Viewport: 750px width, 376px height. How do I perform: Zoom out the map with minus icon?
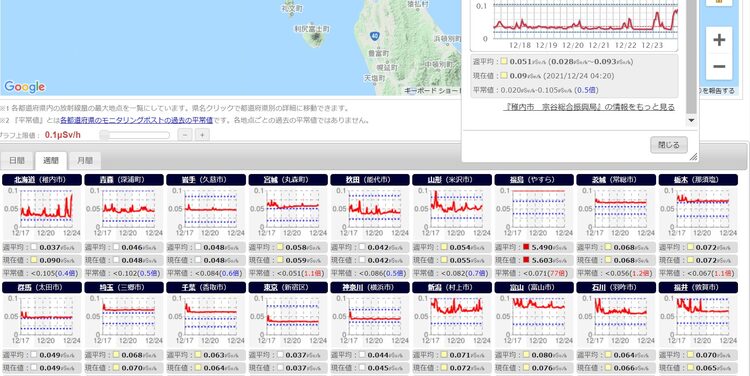(x=719, y=66)
